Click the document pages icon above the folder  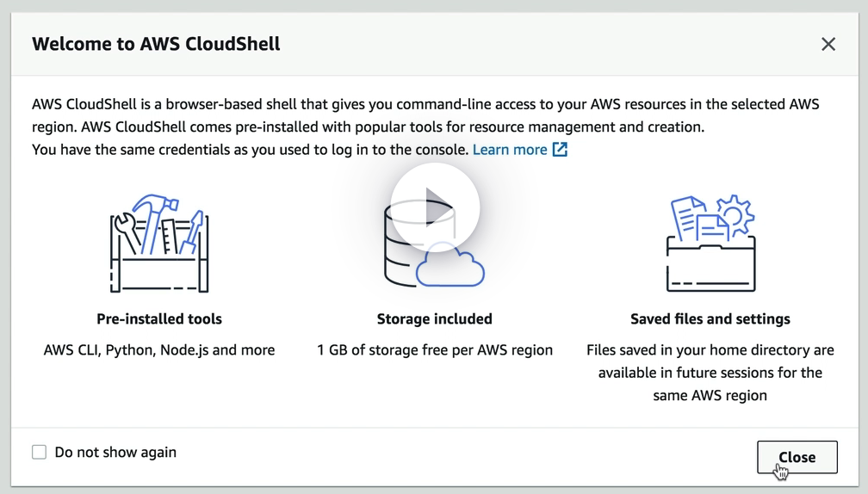pos(691,219)
